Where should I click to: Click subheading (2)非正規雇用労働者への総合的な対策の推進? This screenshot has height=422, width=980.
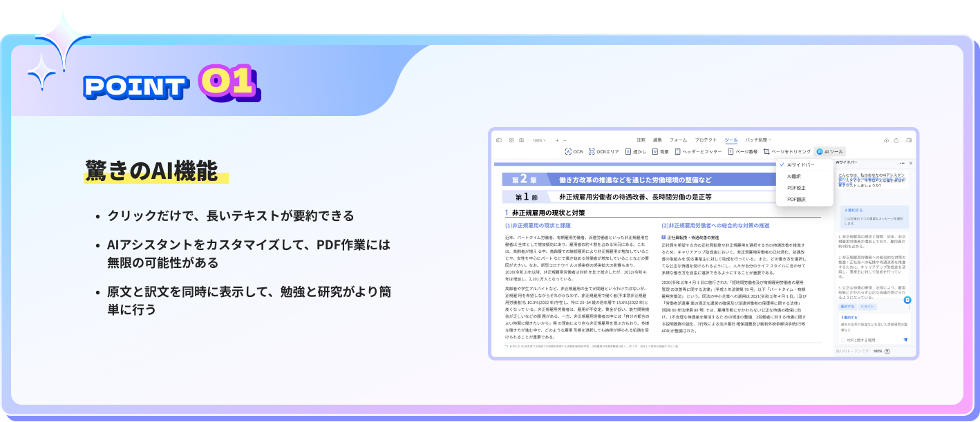click(717, 226)
